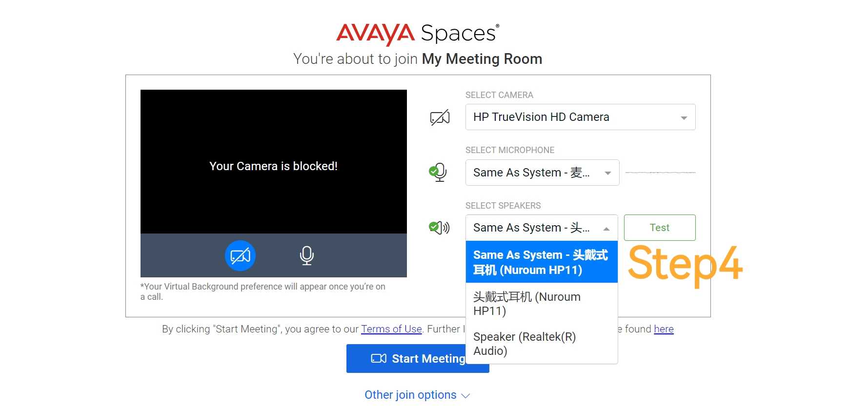The height and width of the screenshot is (408, 868).
Task: Click the microphone status icon with green check
Action: [438, 173]
